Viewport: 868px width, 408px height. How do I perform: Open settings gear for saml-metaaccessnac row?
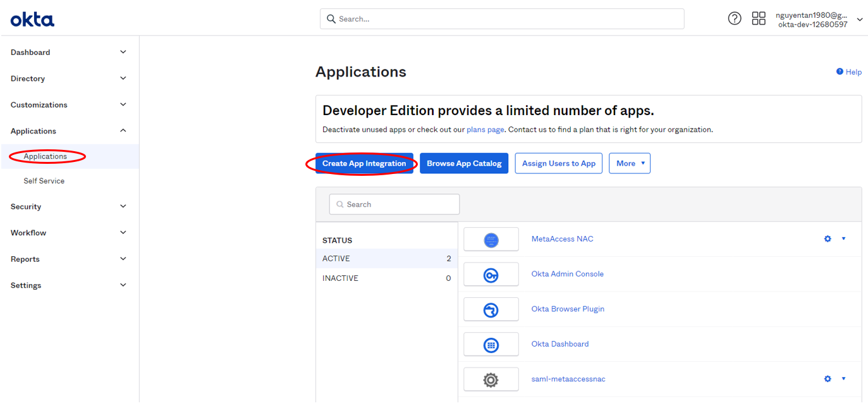(828, 379)
